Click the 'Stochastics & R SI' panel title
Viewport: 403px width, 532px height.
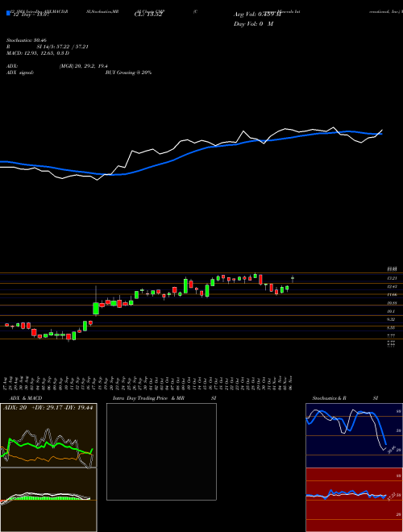[x=345, y=398]
